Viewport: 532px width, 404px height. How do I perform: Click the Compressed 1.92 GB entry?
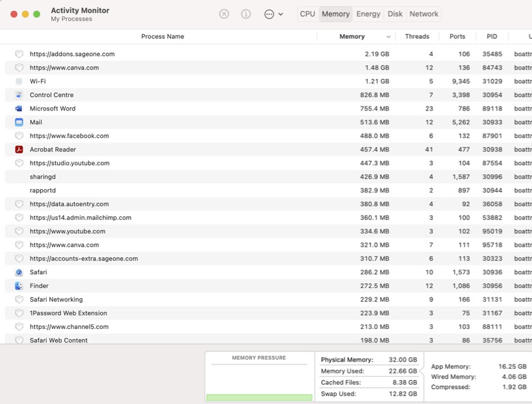479,387
